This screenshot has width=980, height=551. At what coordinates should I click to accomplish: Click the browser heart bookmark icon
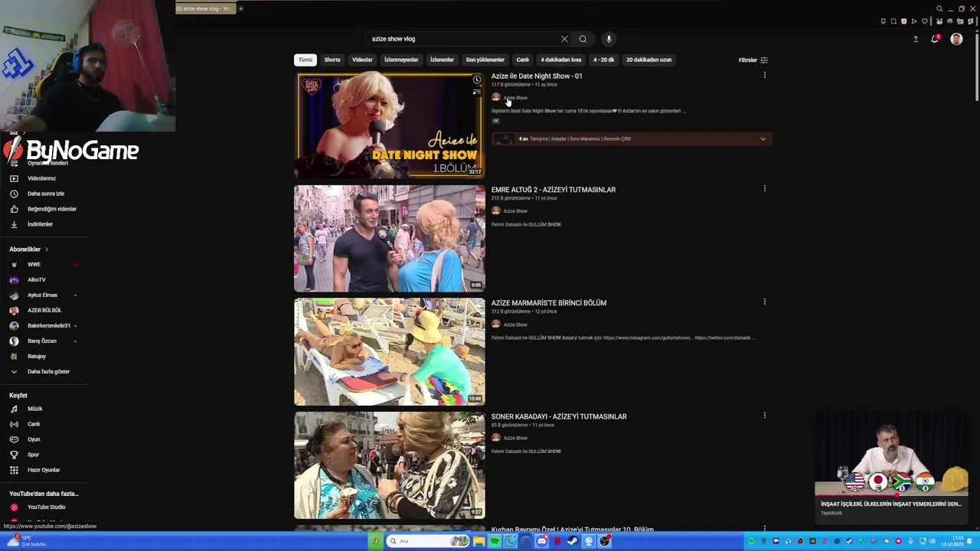tap(925, 21)
